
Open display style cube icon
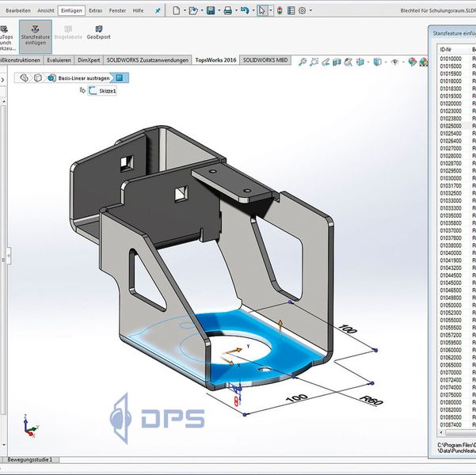click(x=377, y=62)
